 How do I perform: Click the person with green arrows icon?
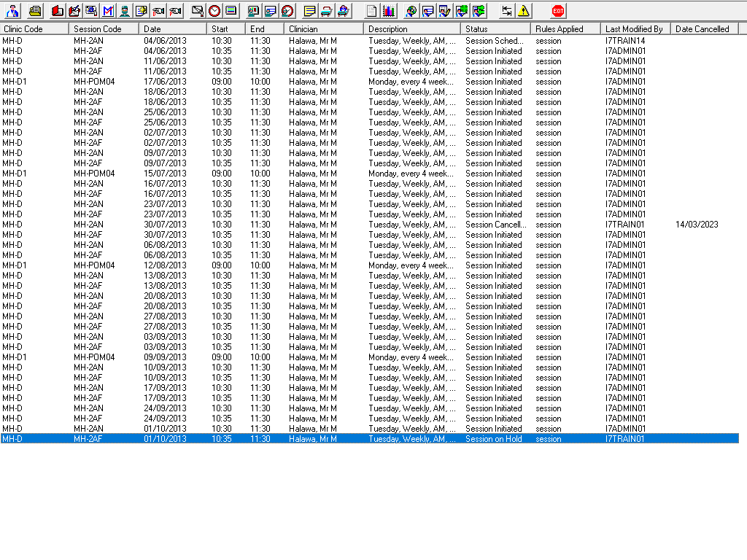(x=479, y=10)
